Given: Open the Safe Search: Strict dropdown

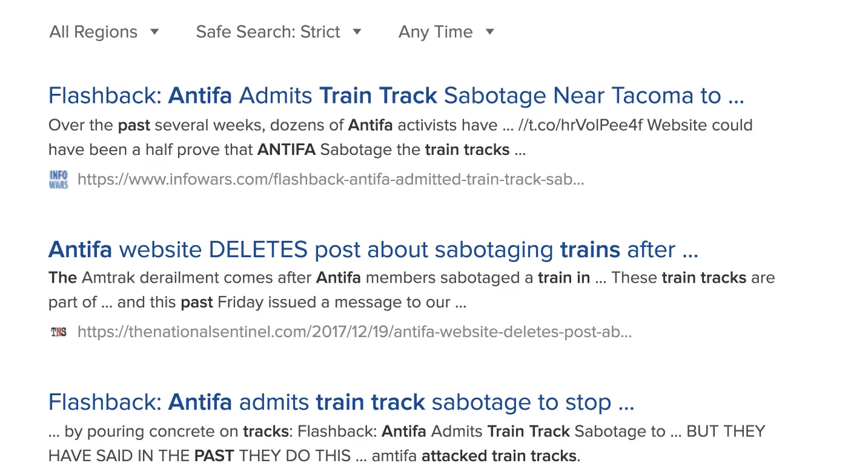Looking at the screenshot, I should (x=268, y=32).
